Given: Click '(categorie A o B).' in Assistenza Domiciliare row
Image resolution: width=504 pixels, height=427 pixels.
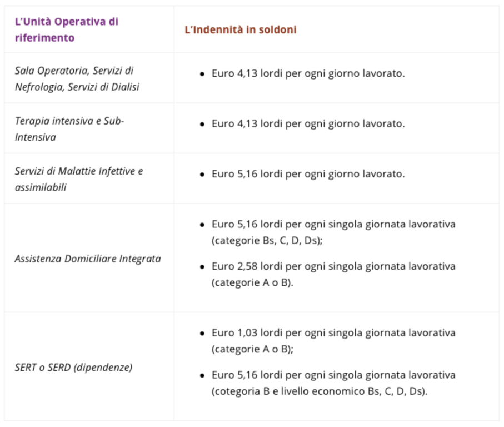Looking at the screenshot, I should coord(252,282).
